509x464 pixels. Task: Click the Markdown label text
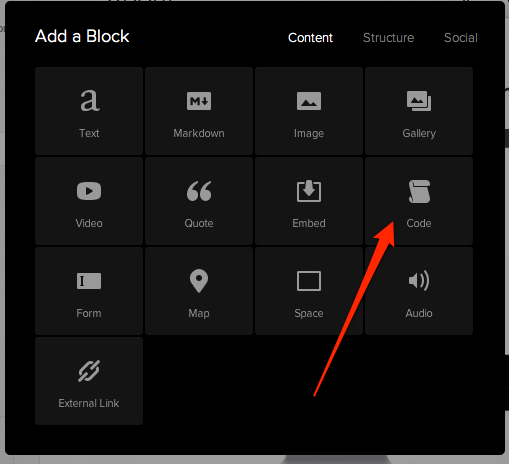(199, 133)
